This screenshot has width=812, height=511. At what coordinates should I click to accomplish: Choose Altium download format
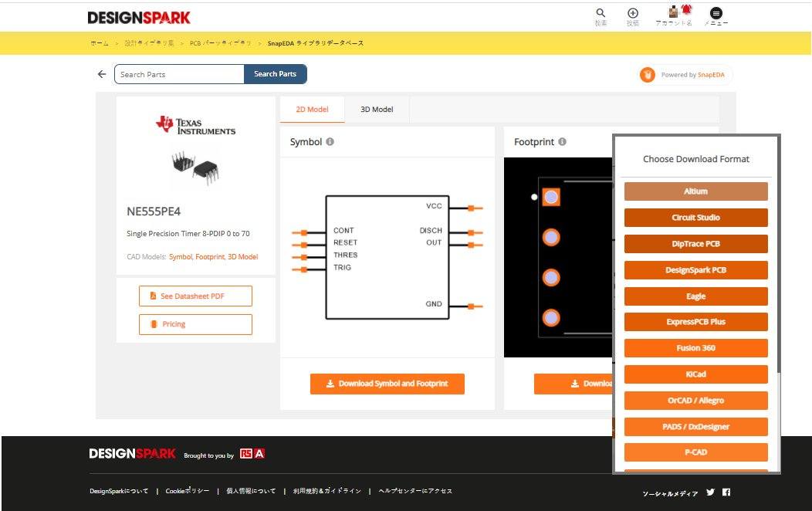click(x=695, y=191)
